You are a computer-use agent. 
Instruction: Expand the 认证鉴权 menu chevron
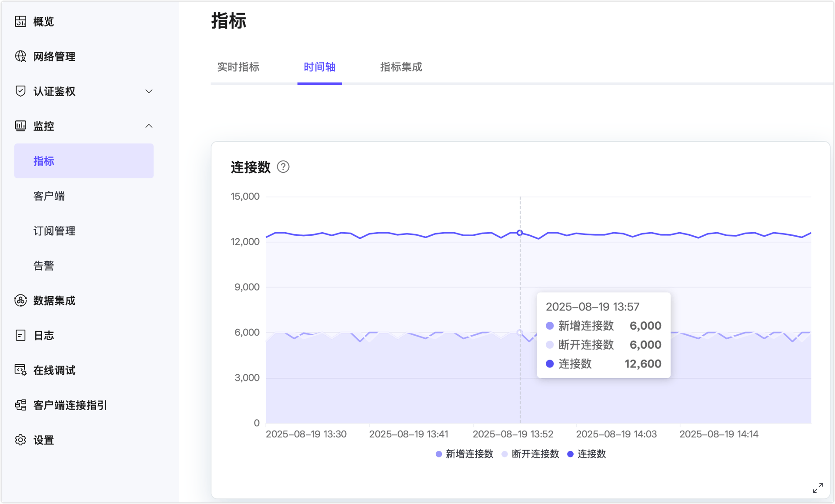coord(149,91)
